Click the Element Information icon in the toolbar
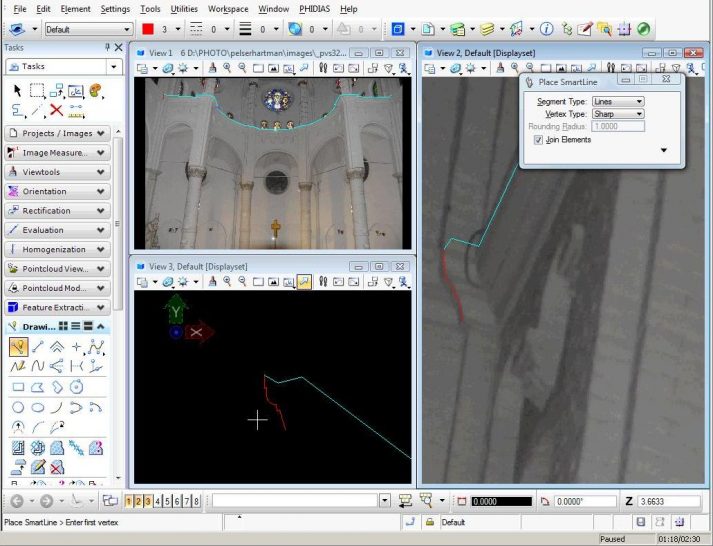 click(x=547, y=29)
